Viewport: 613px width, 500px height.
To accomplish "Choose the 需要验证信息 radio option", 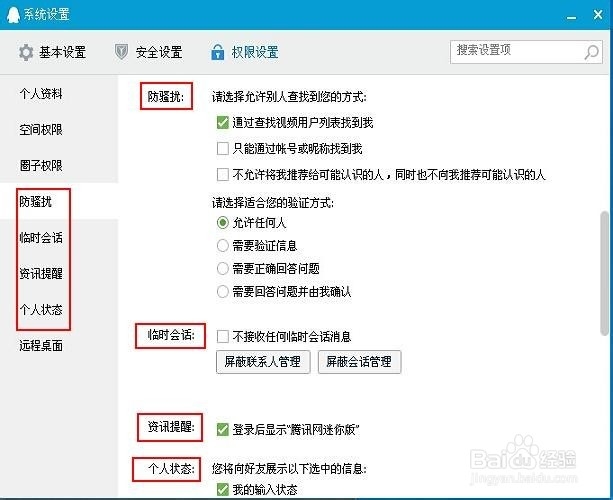I will (222, 246).
